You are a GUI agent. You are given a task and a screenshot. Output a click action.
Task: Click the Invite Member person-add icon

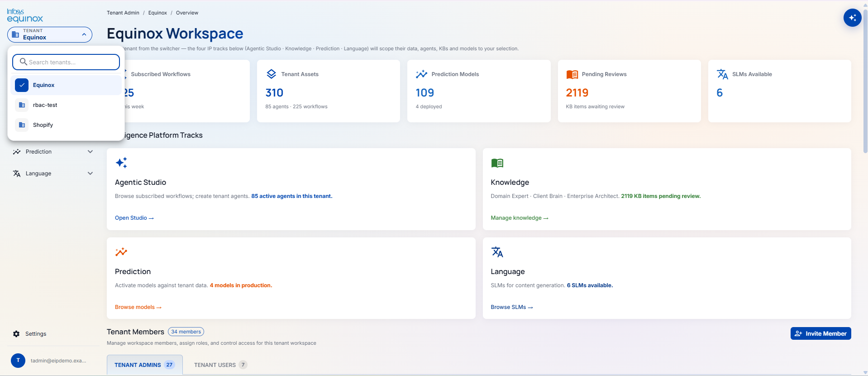798,333
